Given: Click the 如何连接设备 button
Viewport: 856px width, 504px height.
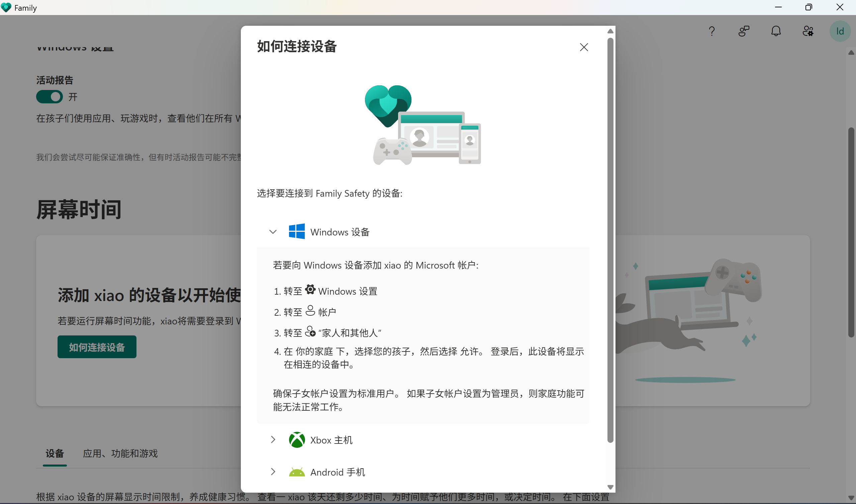Looking at the screenshot, I should [x=97, y=347].
